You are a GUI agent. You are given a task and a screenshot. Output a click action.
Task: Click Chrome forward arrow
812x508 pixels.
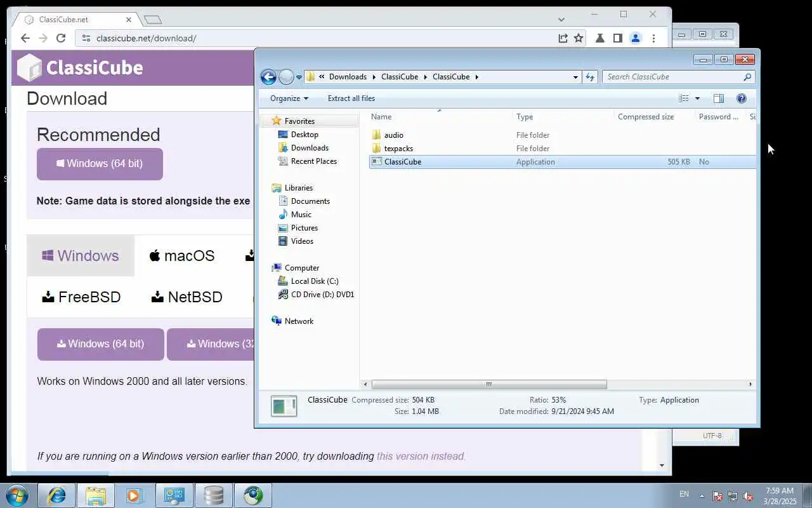coord(43,38)
